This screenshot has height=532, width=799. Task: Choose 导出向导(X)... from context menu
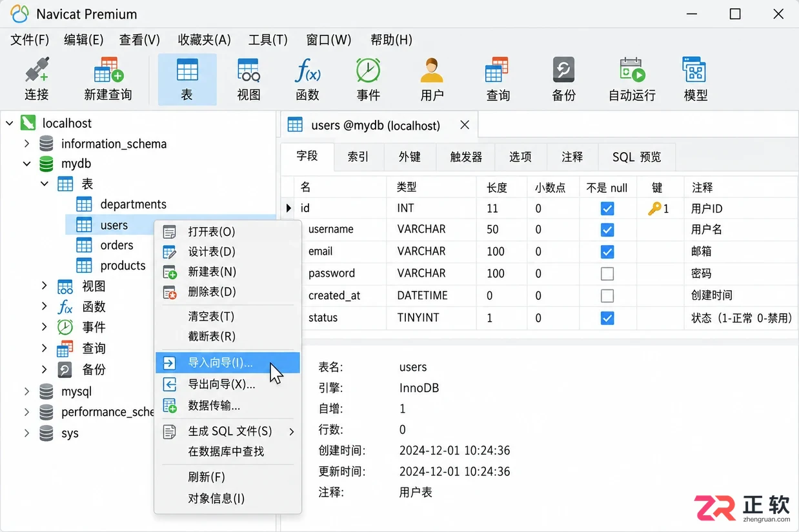pos(228,384)
